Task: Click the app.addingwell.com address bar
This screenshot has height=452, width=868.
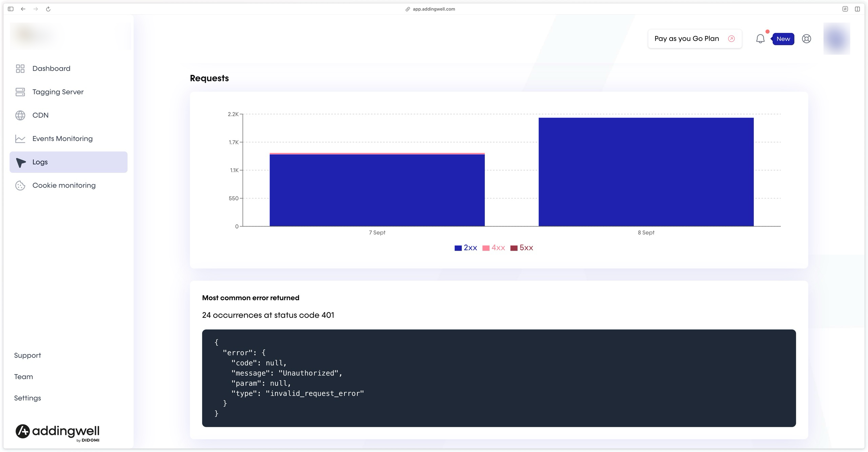Action: pos(430,9)
